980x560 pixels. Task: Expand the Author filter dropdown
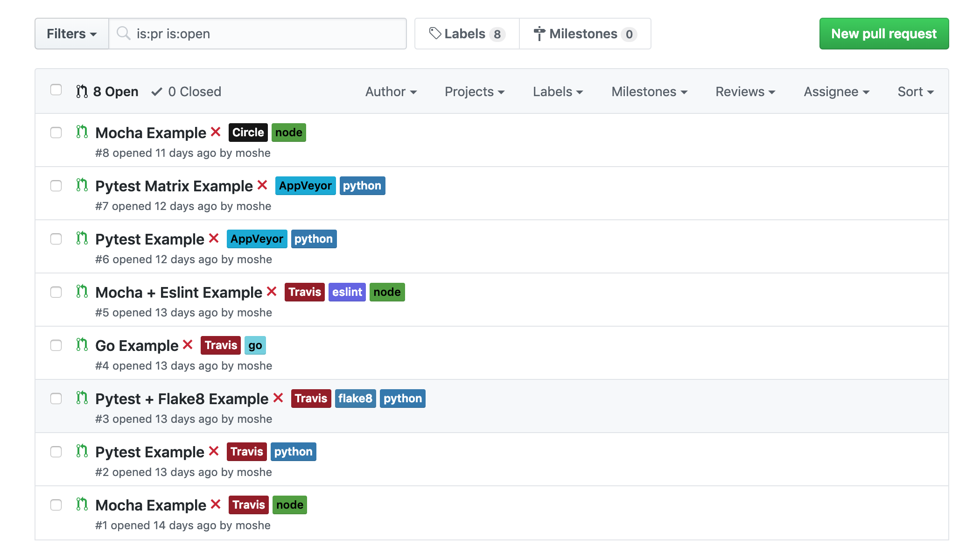pos(391,92)
